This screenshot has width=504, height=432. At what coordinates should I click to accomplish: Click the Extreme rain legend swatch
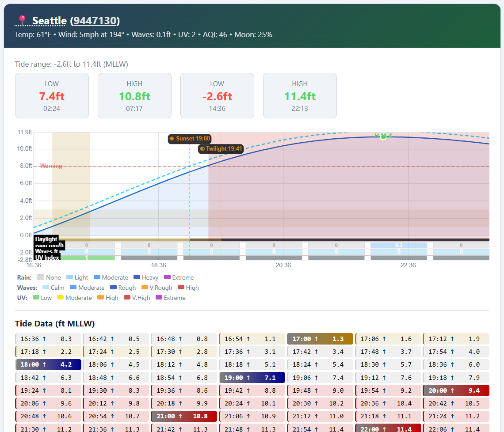click(x=167, y=277)
